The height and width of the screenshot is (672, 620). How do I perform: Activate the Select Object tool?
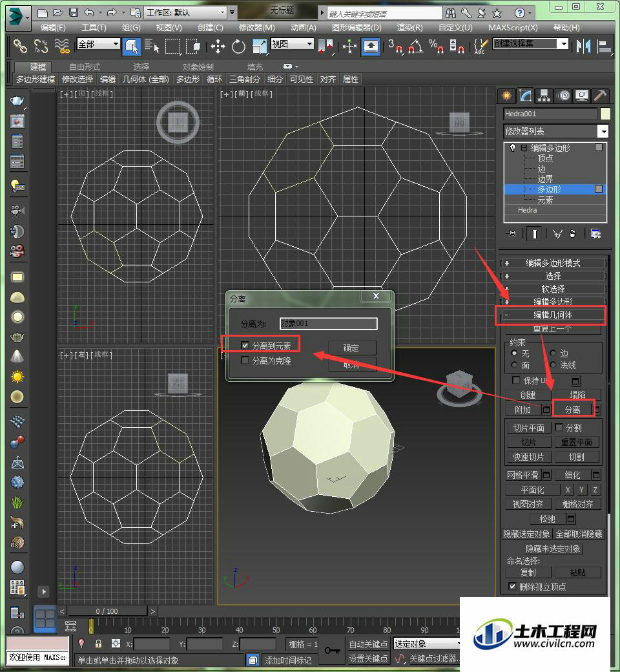tap(132, 46)
